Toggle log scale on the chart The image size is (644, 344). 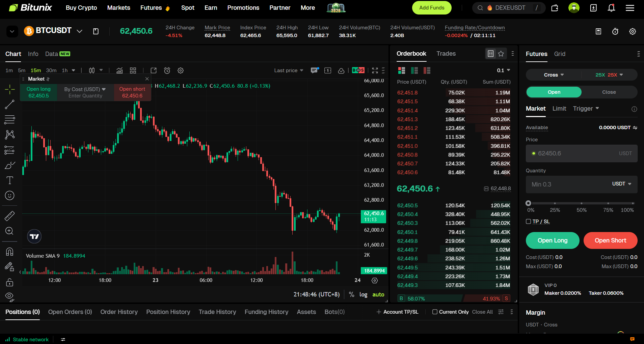tap(363, 294)
